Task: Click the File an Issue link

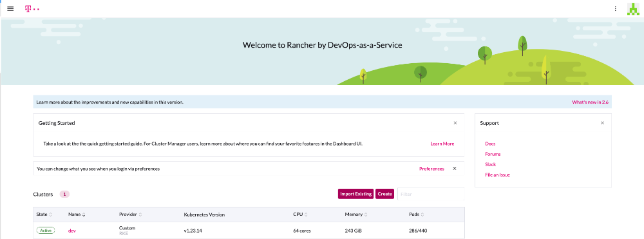Action: tap(497, 175)
